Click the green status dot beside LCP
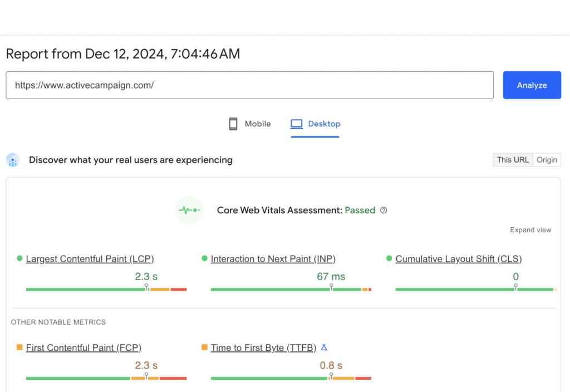Screen dimensions: 570x392 tap(19, 258)
